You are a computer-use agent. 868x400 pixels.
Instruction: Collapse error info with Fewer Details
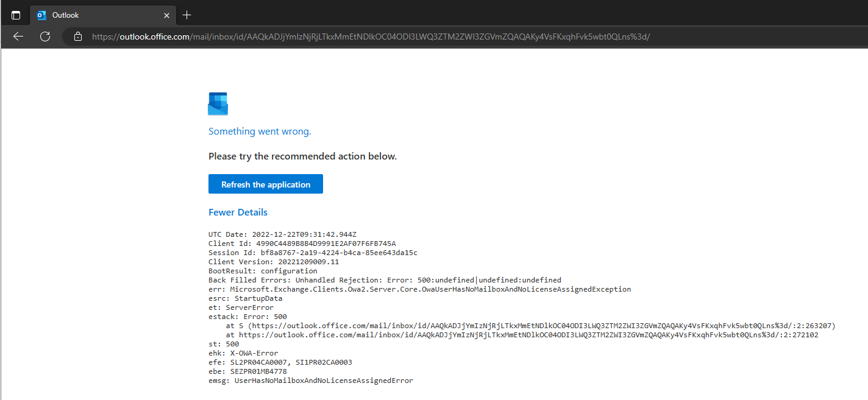(238, 212)
